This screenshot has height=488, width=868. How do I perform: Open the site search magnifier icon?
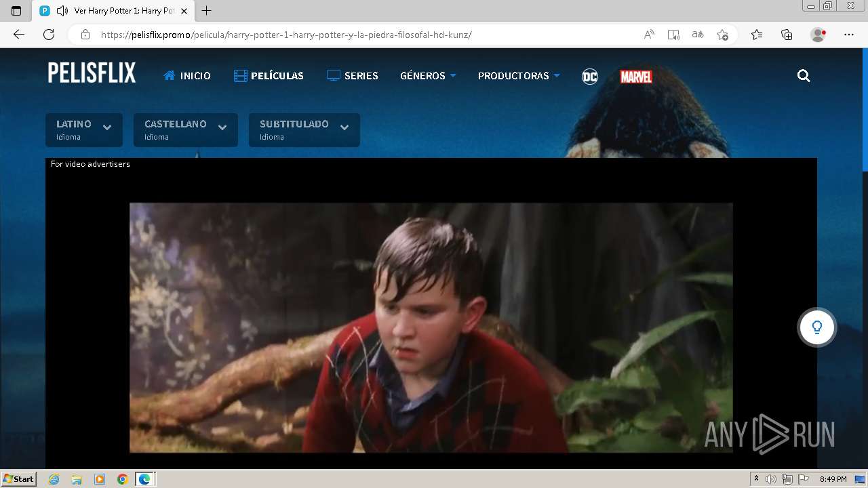pyautogui.click(x=804, y=75)
